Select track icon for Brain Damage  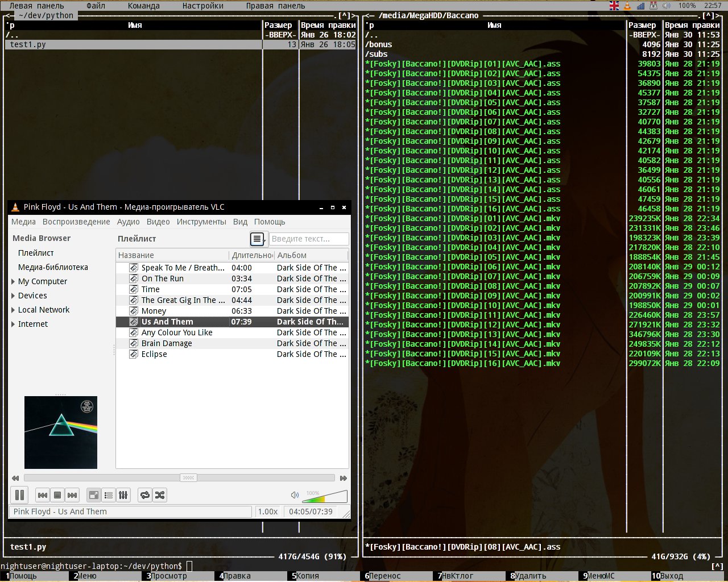point(134,343)
